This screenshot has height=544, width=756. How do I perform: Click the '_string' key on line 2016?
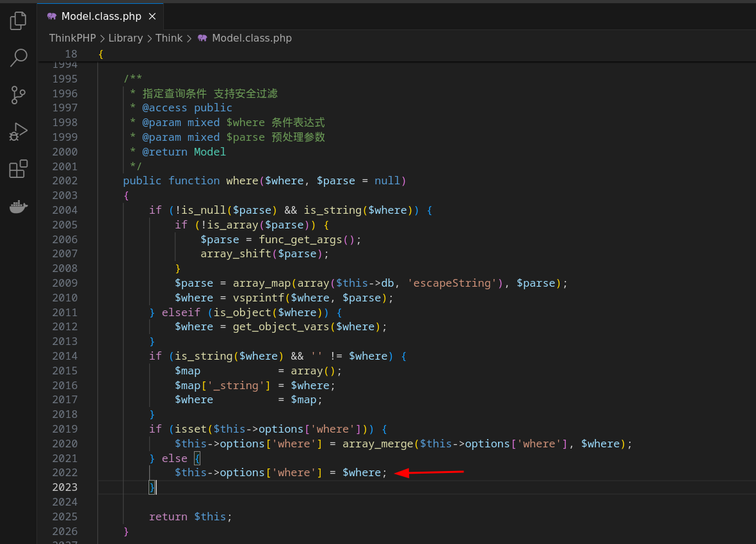pyautogui.click(x=236, y=385)
